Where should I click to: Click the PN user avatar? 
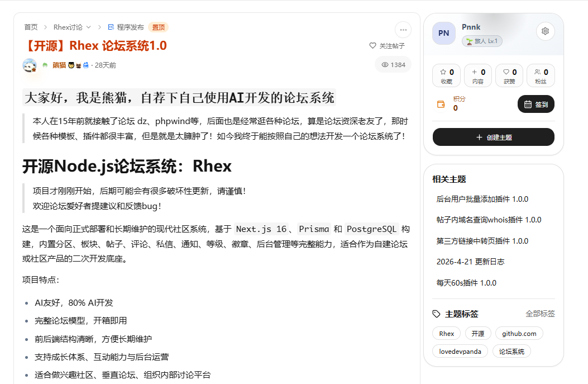pos(443,34)
